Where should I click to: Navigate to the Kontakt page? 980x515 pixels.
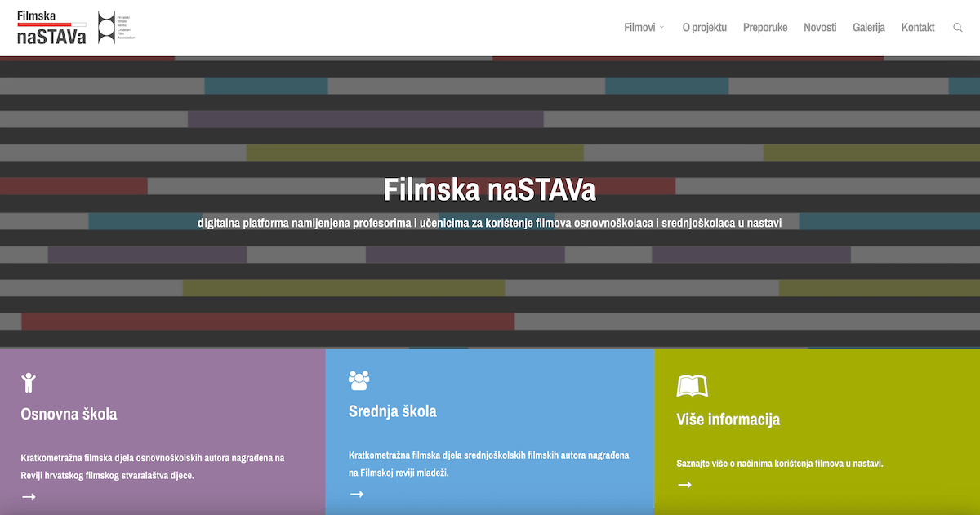coord(918,28)
